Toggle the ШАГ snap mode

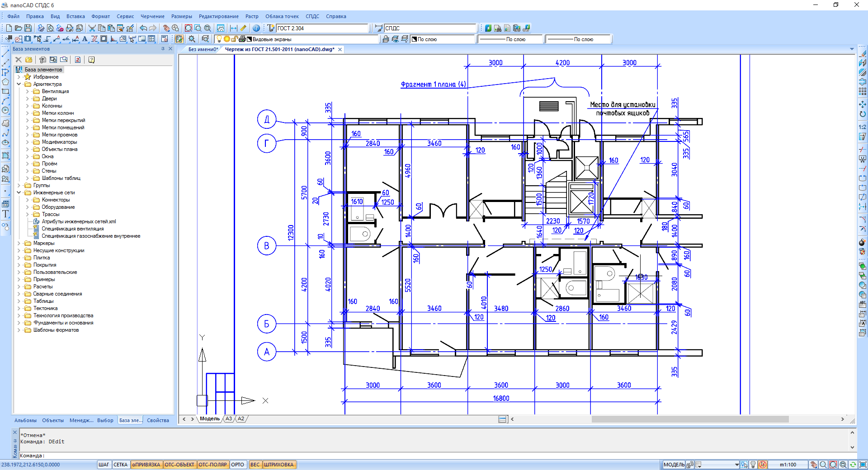pos(104,465)
